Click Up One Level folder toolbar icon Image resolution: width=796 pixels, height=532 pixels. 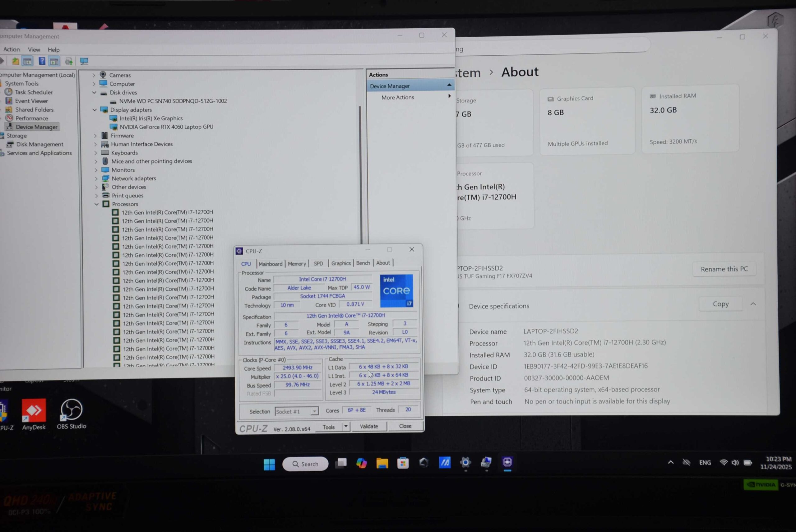[x=15, y=61]
